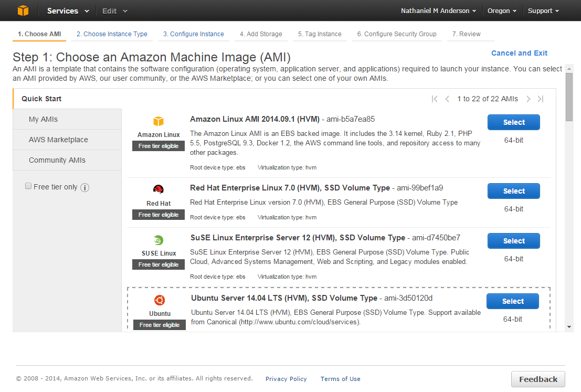Click the Feedback button
Image resolution: width=581 pixels, height=392 pixels.
pos(538,379)
